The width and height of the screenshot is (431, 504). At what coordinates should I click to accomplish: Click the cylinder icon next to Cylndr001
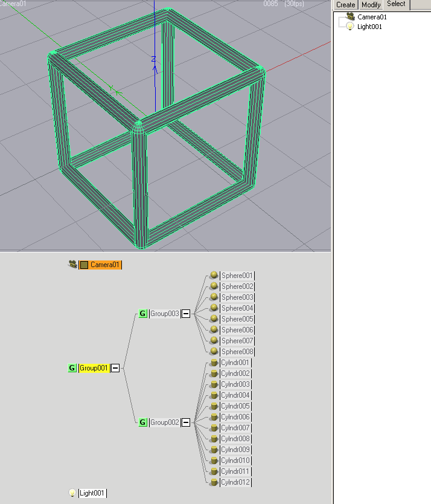(213, 363)
